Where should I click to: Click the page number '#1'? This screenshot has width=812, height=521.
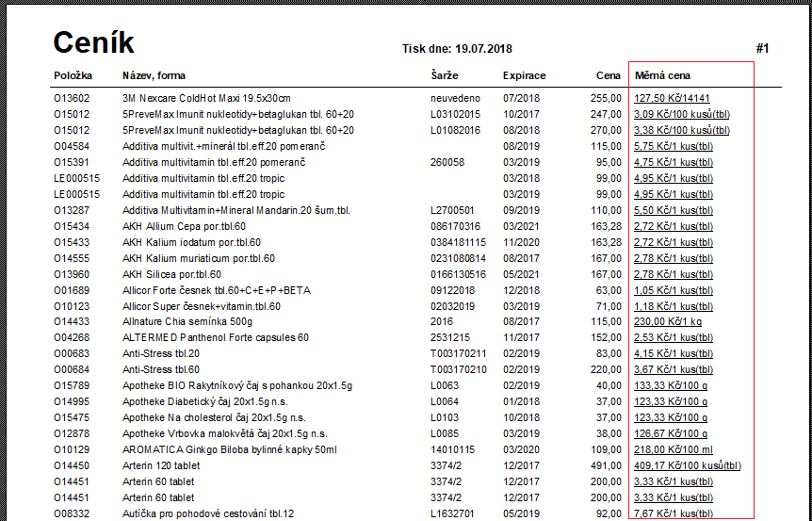click(x=762, y=49)
